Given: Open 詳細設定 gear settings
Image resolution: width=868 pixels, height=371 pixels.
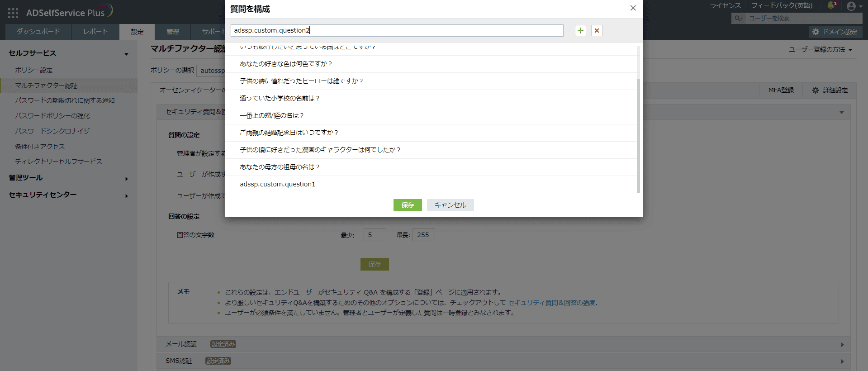Looking at the screenshot, I should click(x=830, y=90).
